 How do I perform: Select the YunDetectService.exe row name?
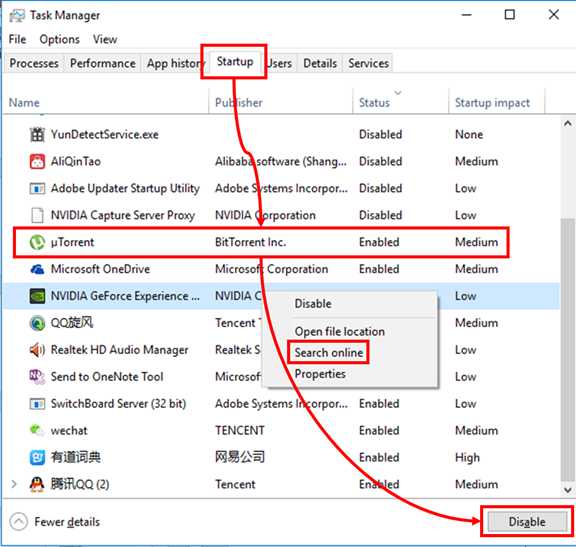pyautogui.click(x=105, y=134)
